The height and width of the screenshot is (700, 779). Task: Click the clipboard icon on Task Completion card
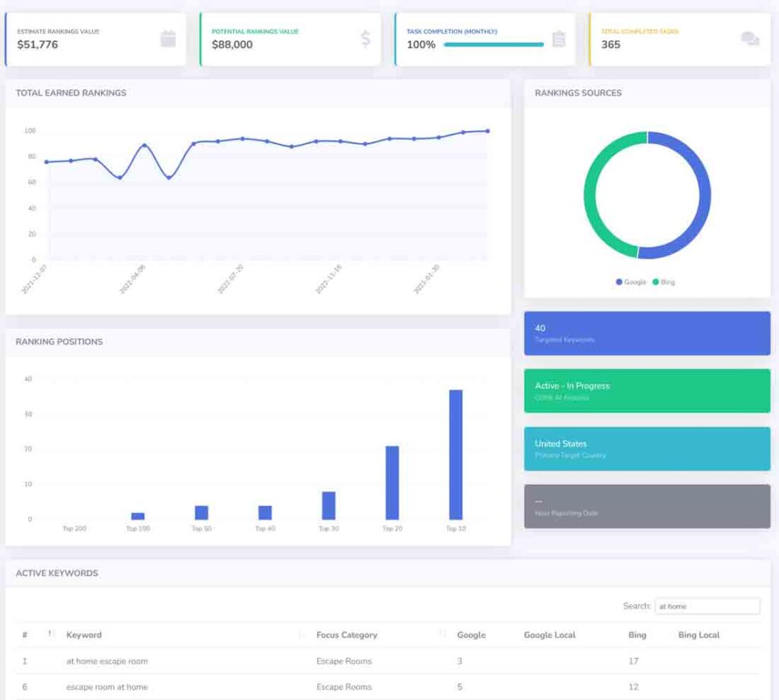pos(558,39)
